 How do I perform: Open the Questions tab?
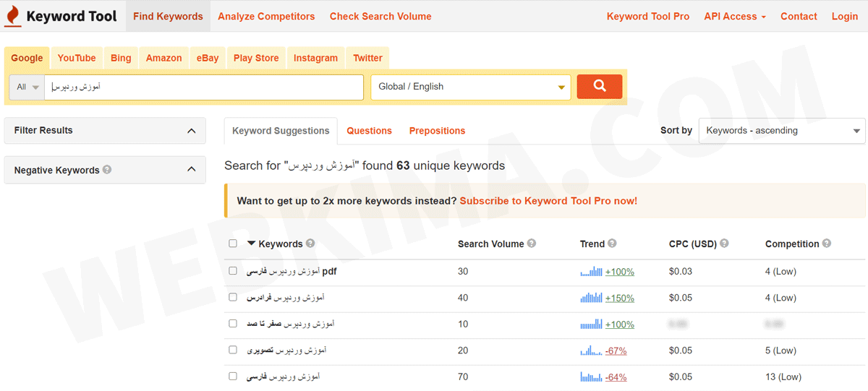point(369,131)
